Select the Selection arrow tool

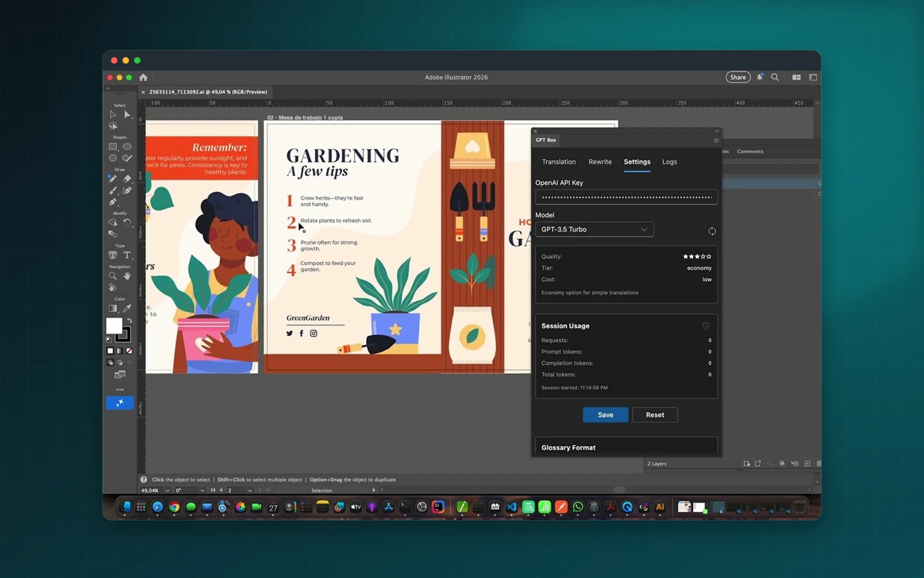113,115
